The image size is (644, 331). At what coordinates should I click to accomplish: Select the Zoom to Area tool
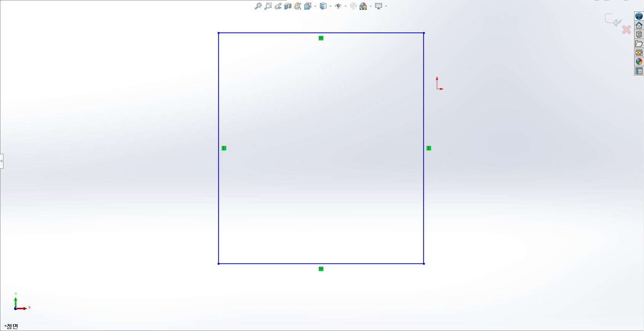coord(268,6)
